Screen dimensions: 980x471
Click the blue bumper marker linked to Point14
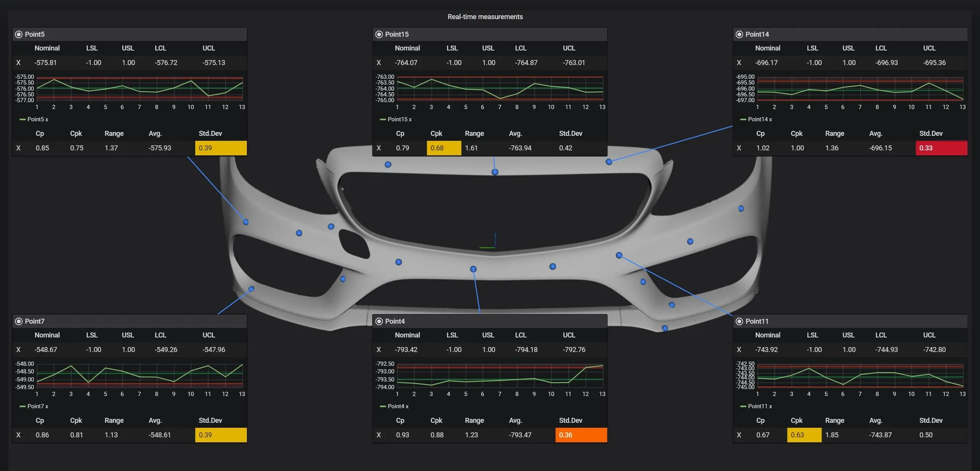609,162
